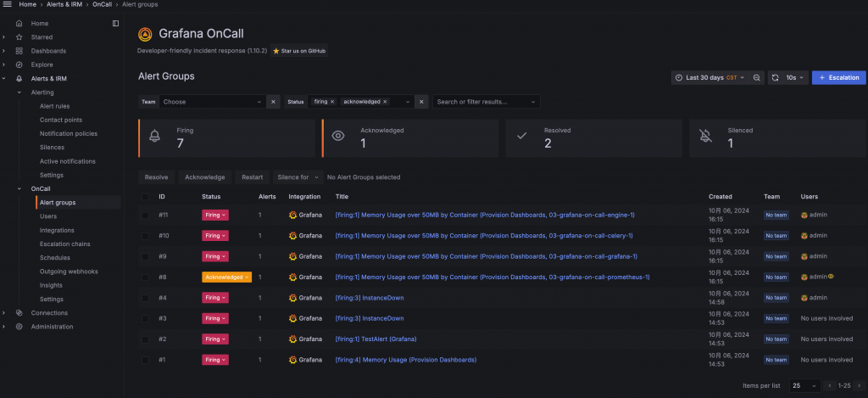
Task: Select the checkbox for alert group #9
Action: click(x=145, y=256)
